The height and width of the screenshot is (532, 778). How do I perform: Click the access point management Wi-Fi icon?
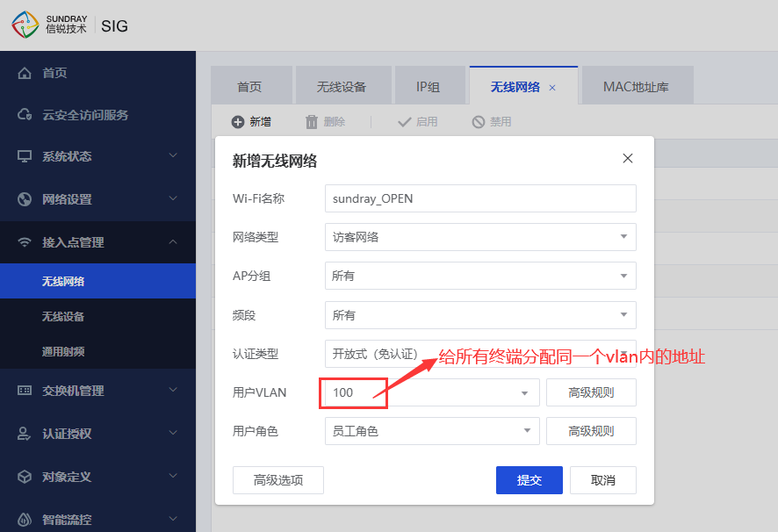click(x=25, y=242)
